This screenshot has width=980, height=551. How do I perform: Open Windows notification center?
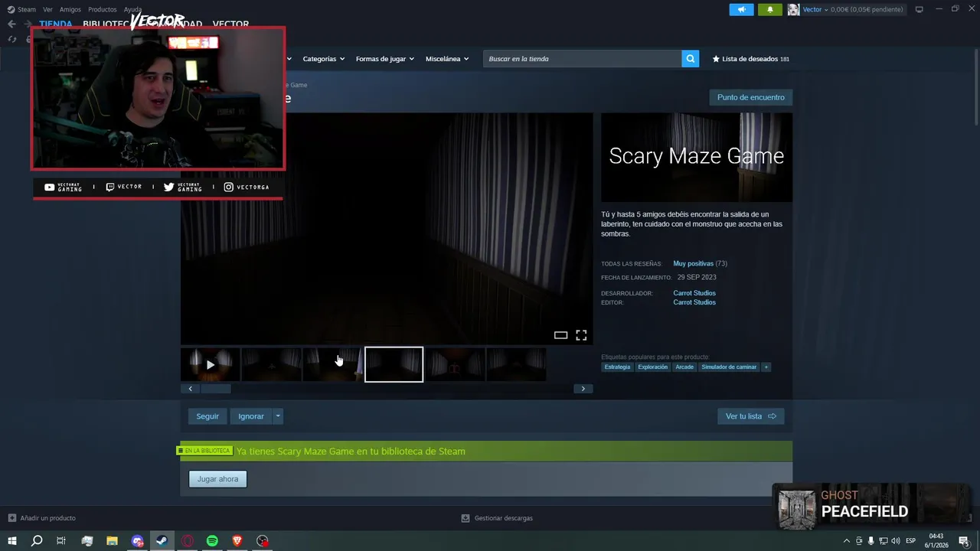pos(964,541)
